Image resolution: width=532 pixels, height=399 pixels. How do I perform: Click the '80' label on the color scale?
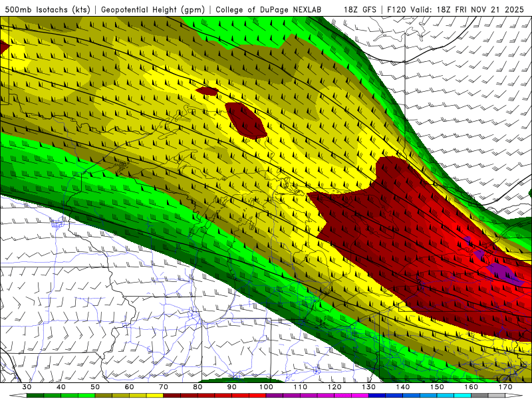click(198, 387)
